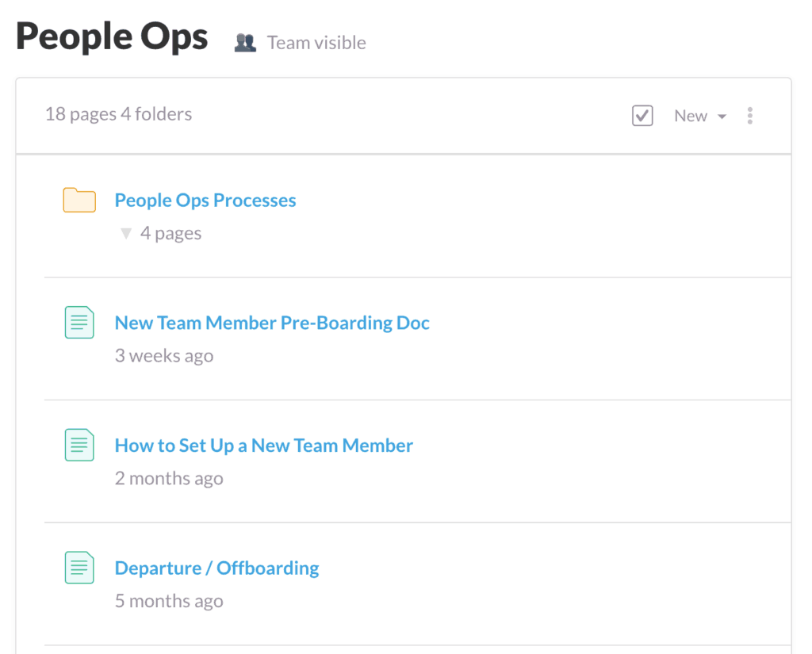Open New Team Member Pre-Boarding Doc

[272, 323]
